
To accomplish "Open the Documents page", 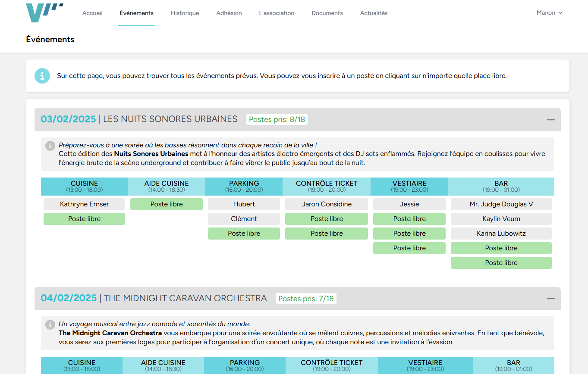I will [x=327, y=13].
